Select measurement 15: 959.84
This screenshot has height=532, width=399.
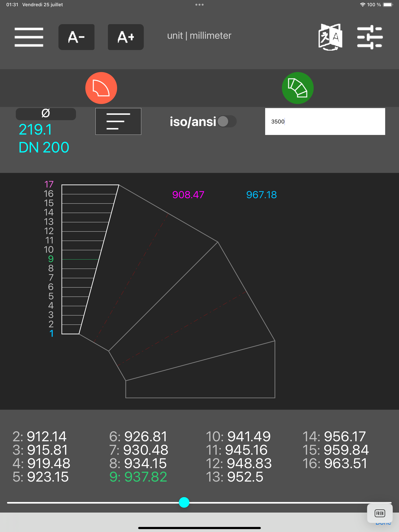pos(335,450)
